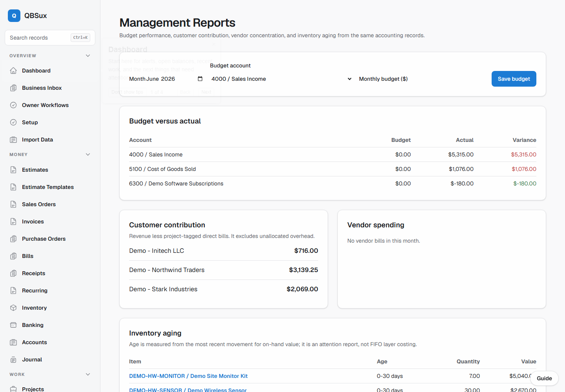565x392 pixels.
Task: Collapse the Money section chevron
Action: (x=88, y=154)
